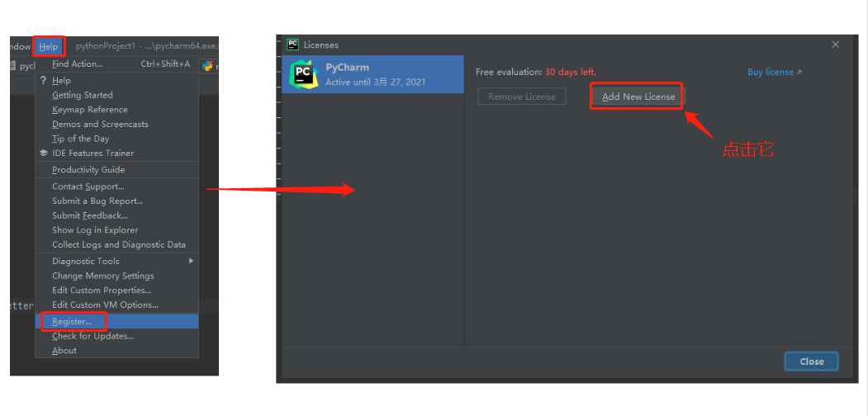Click Submit Feedback... menu entry
The image size is (868, 416).
[x=116, y=215]
